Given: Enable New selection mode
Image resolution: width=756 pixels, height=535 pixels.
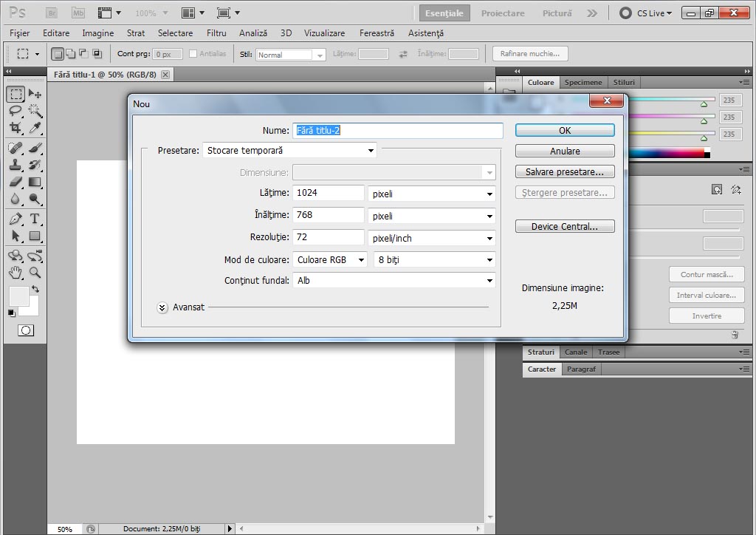Looking at the screenshot, I should (58, 54).
